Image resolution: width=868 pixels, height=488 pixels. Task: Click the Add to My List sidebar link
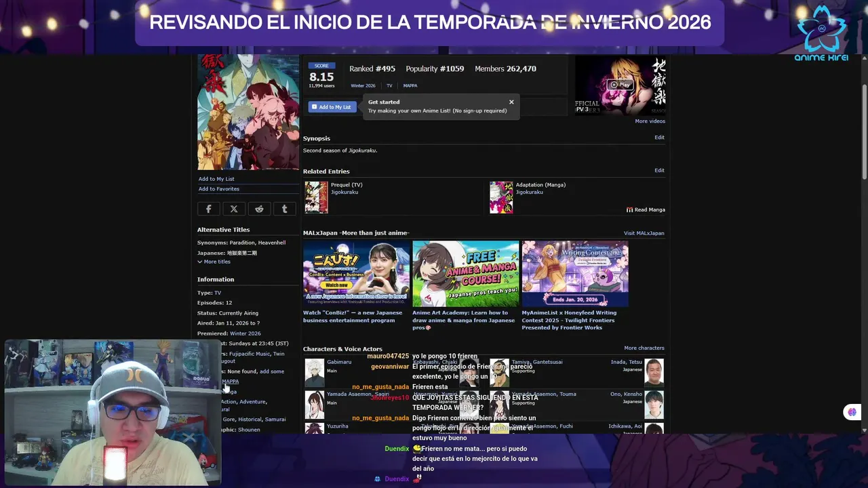click(x=216, y=179)
